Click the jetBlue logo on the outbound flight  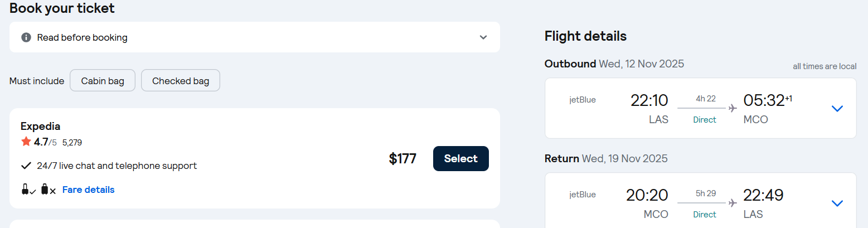(x=583, y=100)
